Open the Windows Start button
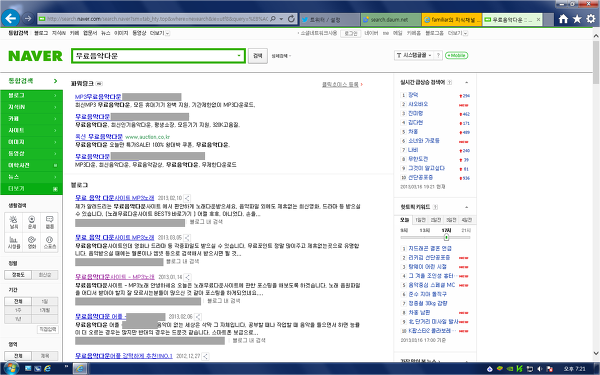600x375 pixels. pos(11,369)
